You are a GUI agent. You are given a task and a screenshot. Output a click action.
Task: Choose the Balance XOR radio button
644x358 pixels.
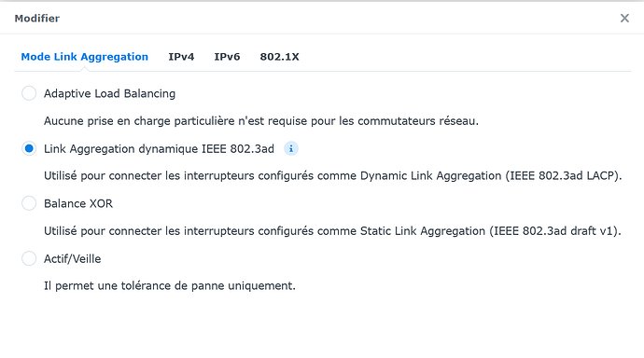pyautogui.click(x=29, y=203)
